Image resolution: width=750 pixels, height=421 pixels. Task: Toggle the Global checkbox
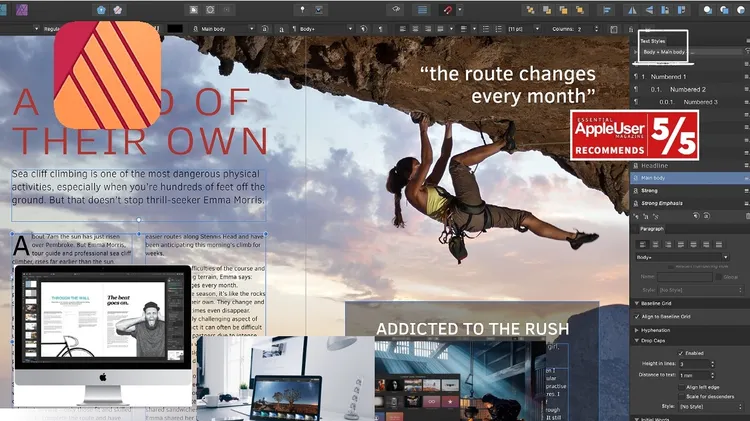click(x=718, y=277)
